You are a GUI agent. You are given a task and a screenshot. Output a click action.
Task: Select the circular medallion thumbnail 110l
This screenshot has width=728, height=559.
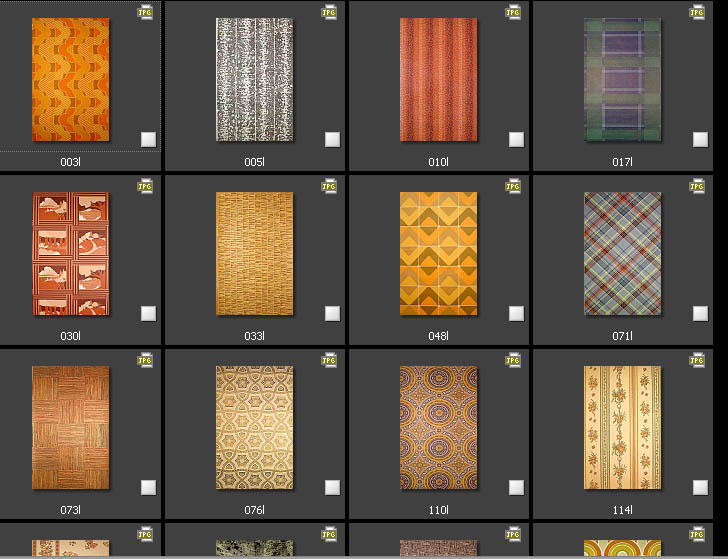click(438, 428)
